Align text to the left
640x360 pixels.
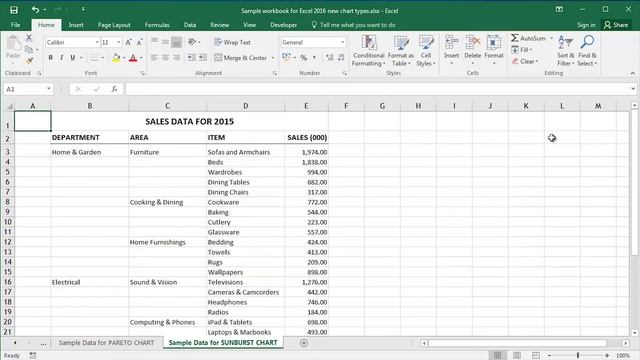(x=154, y=58)
